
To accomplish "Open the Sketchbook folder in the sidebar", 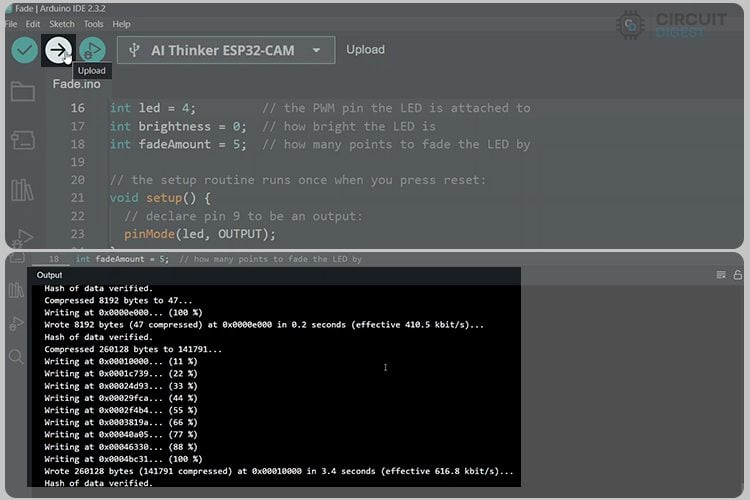I will pos(22,93).
